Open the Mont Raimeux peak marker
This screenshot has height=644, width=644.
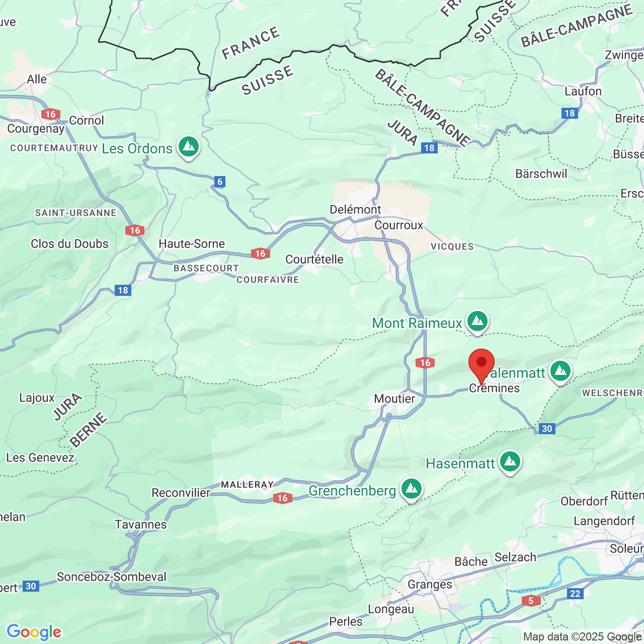point(477,322)
